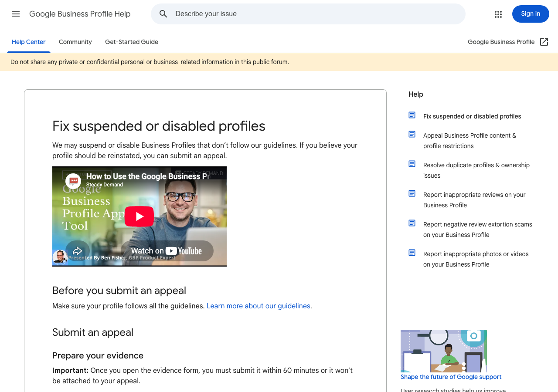Click the Submit an appeal heading

[x=93, y=332]
